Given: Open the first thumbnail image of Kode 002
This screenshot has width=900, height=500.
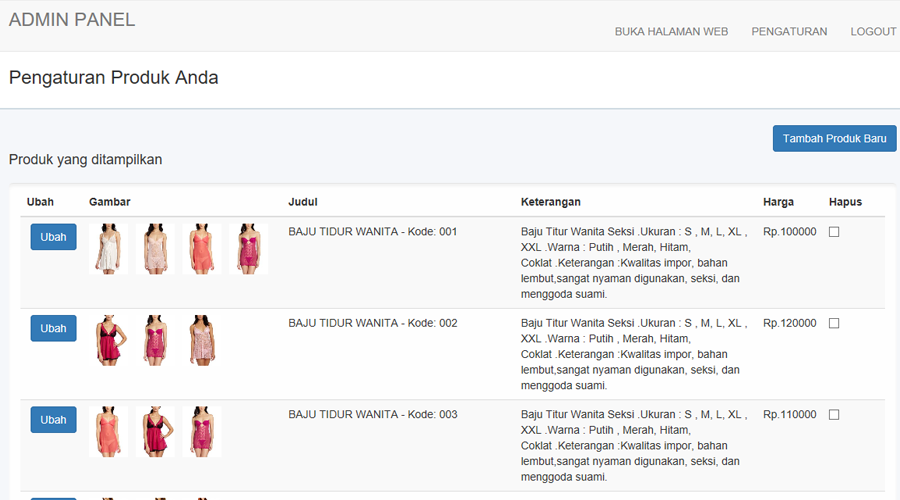Looking at the screenshot, I should [x=108, y=340].
